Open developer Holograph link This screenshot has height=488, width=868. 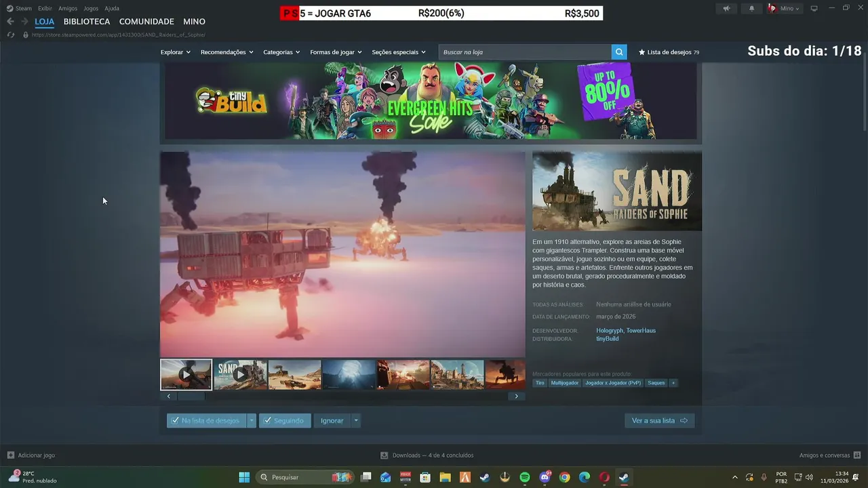610,331
